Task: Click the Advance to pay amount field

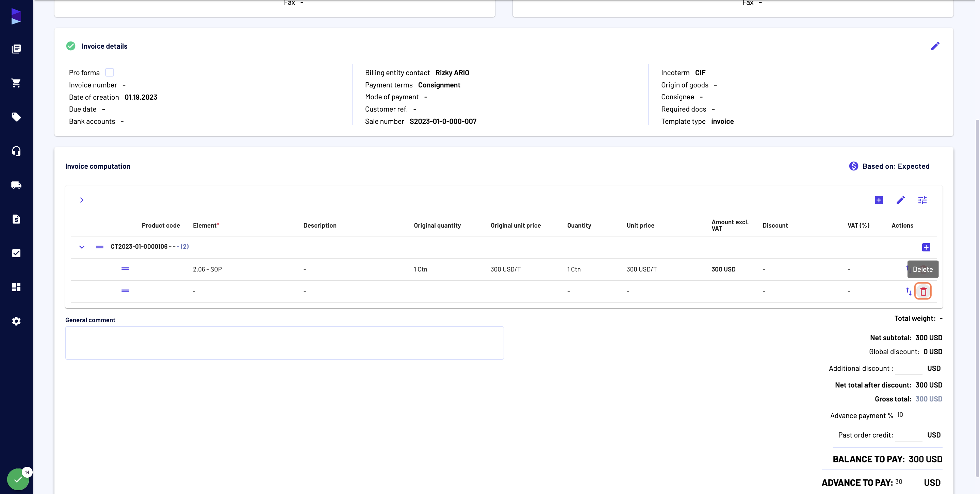Action: [x=909, y=482]
